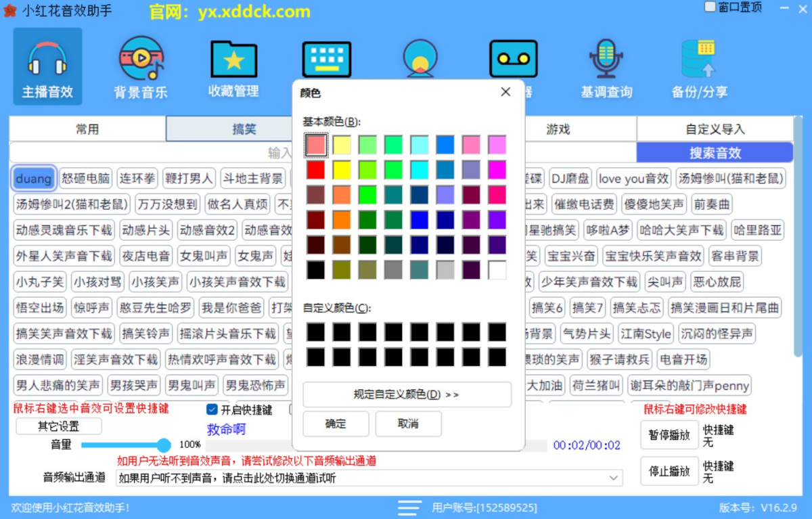
Task: Open the audio output channel dropdown
Action: pos(613,477)
